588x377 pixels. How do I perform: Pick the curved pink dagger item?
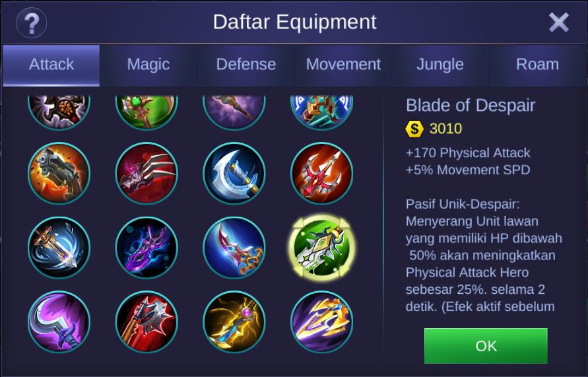[x=234, y=248]
